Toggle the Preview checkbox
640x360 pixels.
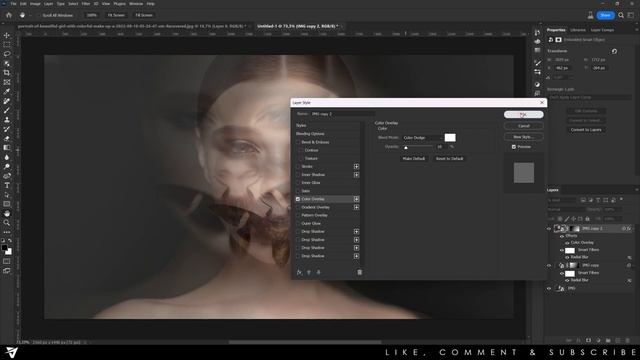click(514, 147)
